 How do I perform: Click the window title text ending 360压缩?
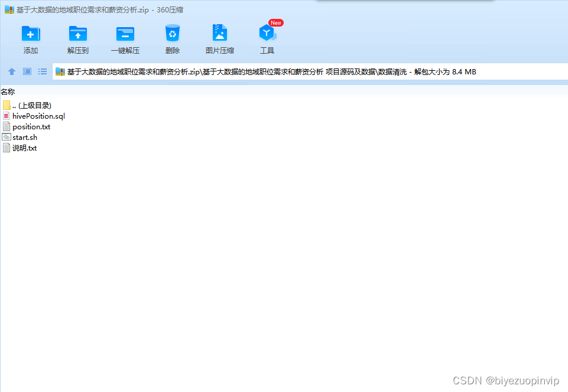click(100, 10)
